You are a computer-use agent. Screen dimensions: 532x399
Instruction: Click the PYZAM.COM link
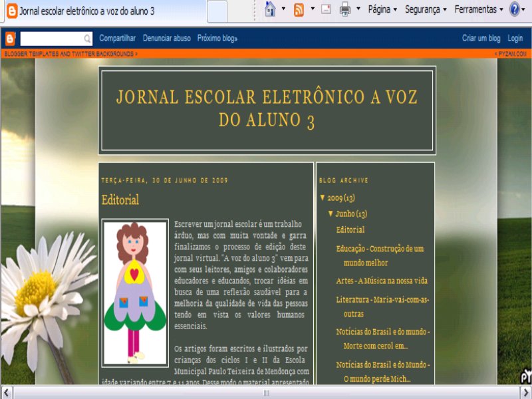[x=511, y=54]
